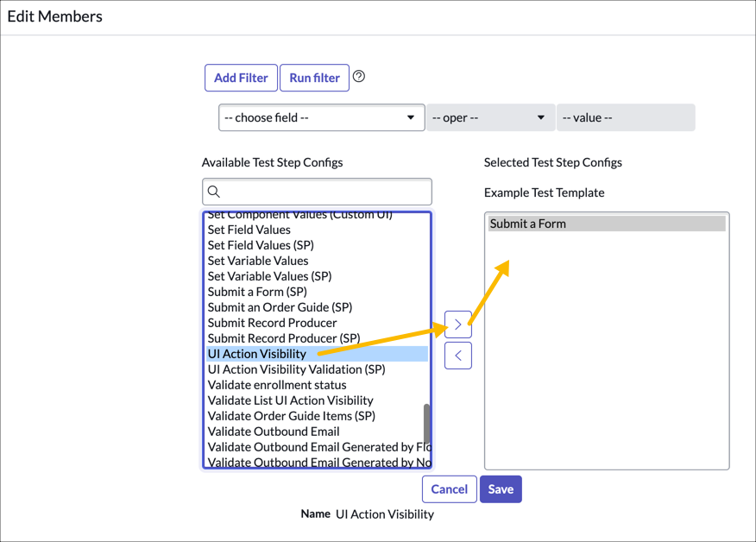
Task: Select Set Variable Values list item
Action: (258, 261)
